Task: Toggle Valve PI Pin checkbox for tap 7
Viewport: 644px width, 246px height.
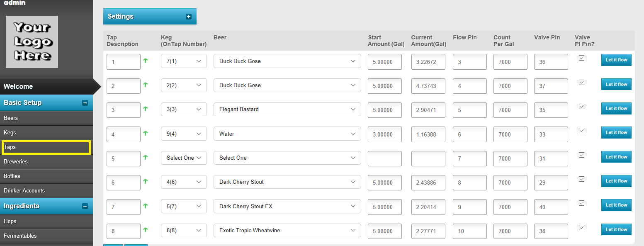Action: point(581,203)
